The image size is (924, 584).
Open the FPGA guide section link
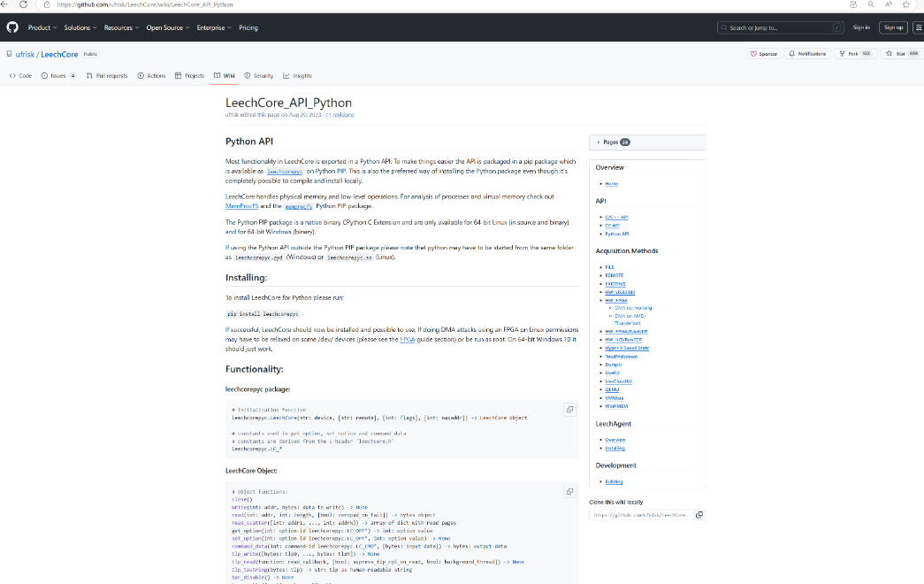408,339
